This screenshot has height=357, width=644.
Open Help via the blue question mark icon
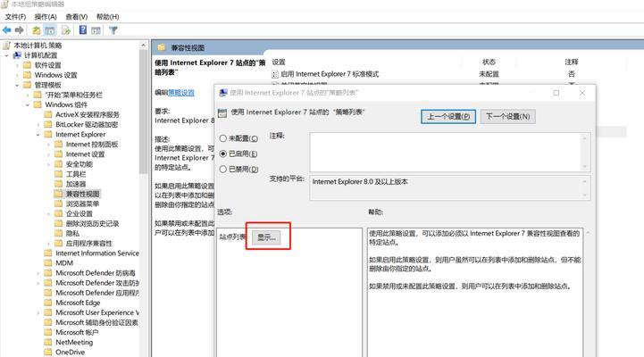click(x=82, y=29)
